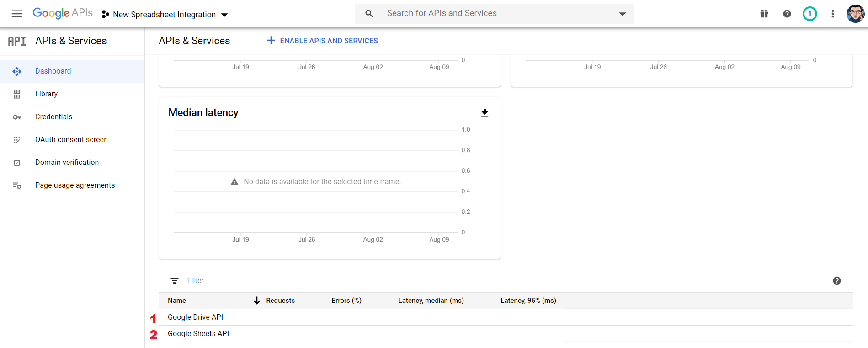Expand the search bar dropdown arrow
The height and width of the screenshot is (348, 868).
click(623, 14)
